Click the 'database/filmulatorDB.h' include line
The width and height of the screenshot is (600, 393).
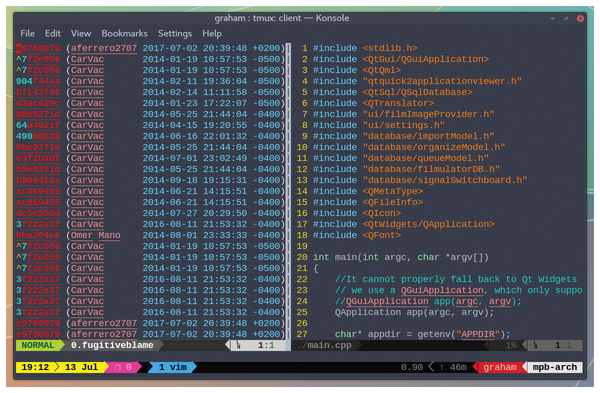(406, 169)
